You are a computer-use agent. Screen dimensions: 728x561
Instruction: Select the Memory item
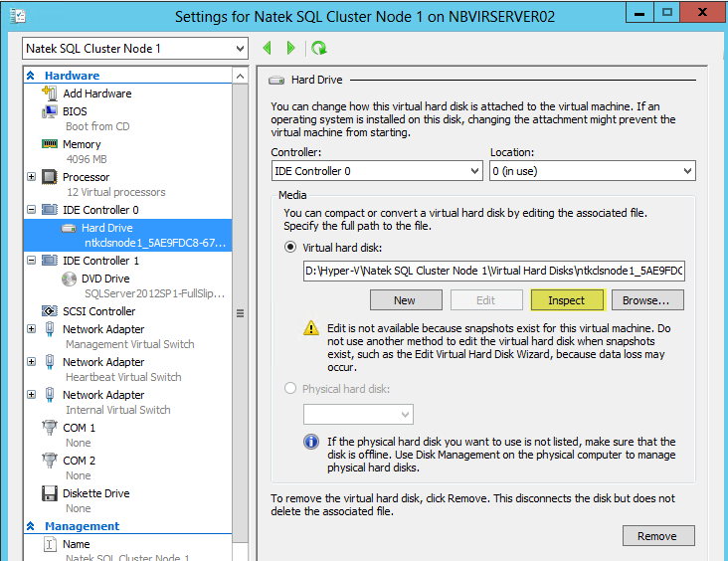(x=82, y=144)
